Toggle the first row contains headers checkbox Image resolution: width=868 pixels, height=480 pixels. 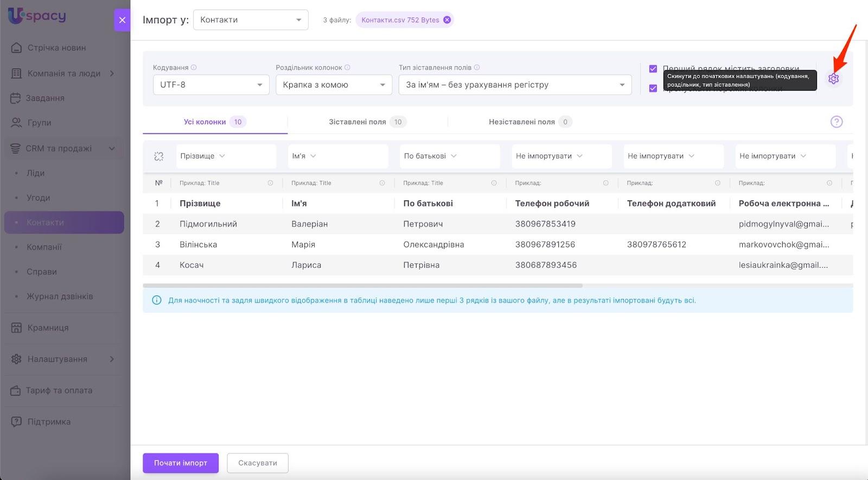[653, 69]
